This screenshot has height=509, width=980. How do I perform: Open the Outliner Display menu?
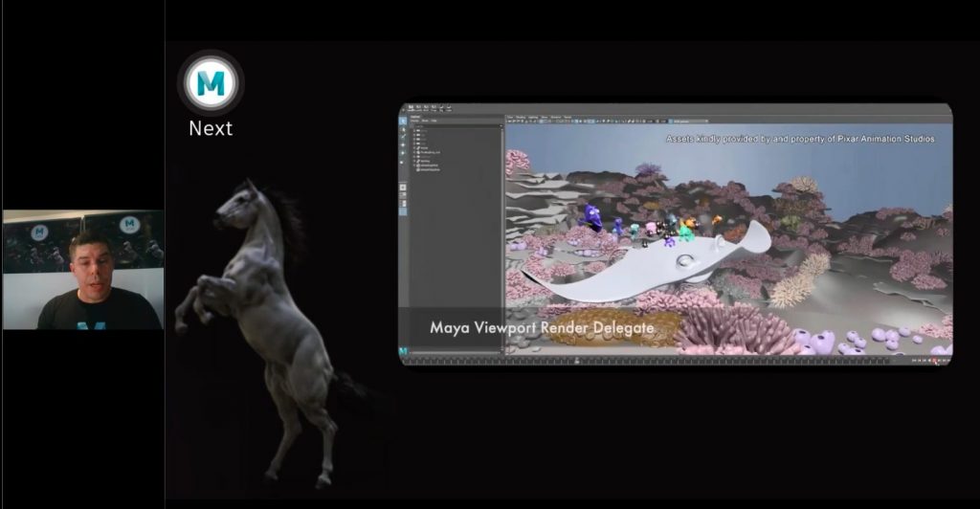tap(415, 121)
